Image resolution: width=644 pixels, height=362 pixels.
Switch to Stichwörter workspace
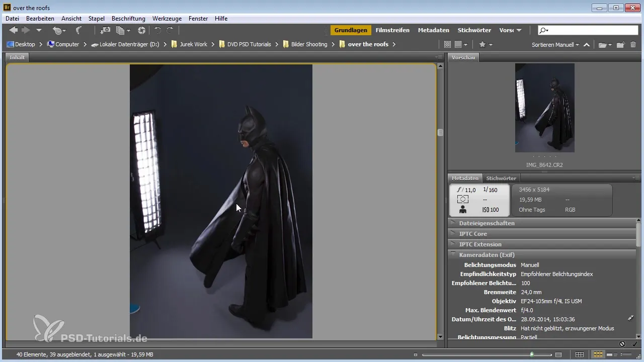474,30
